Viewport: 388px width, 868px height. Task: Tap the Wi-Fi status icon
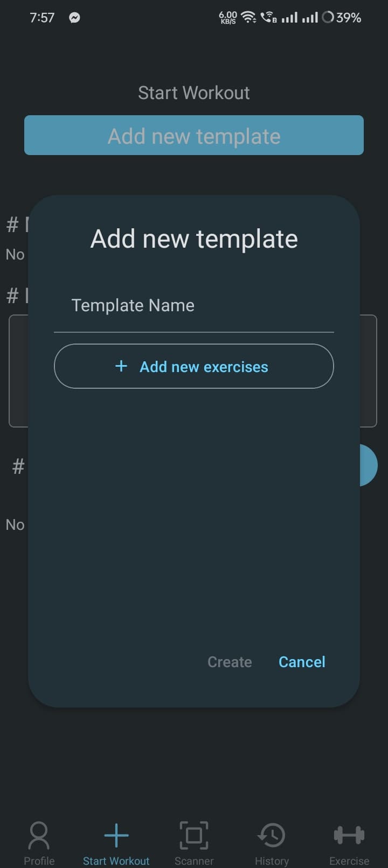[x=247, y=16]
